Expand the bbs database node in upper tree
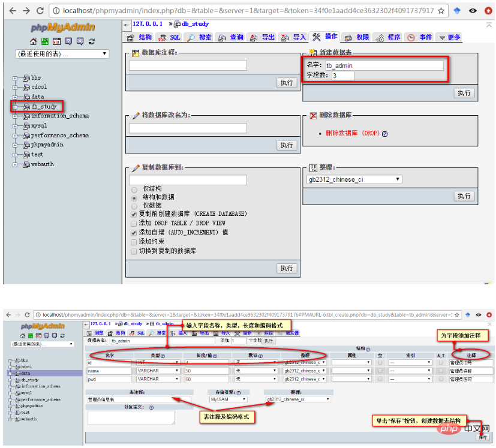Image resolution: width=496 pixels, height=448 pixels. pos(15,78)
